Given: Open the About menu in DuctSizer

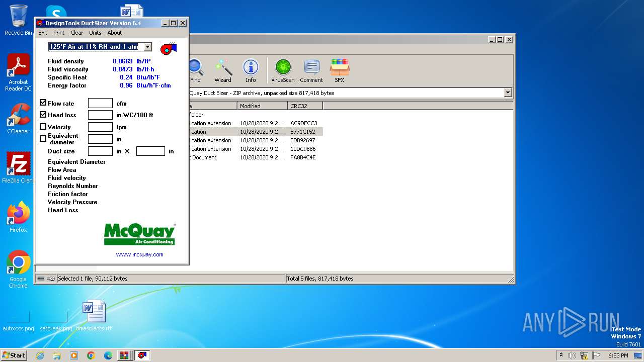Looking at the screenshot, I should [115, 33].
